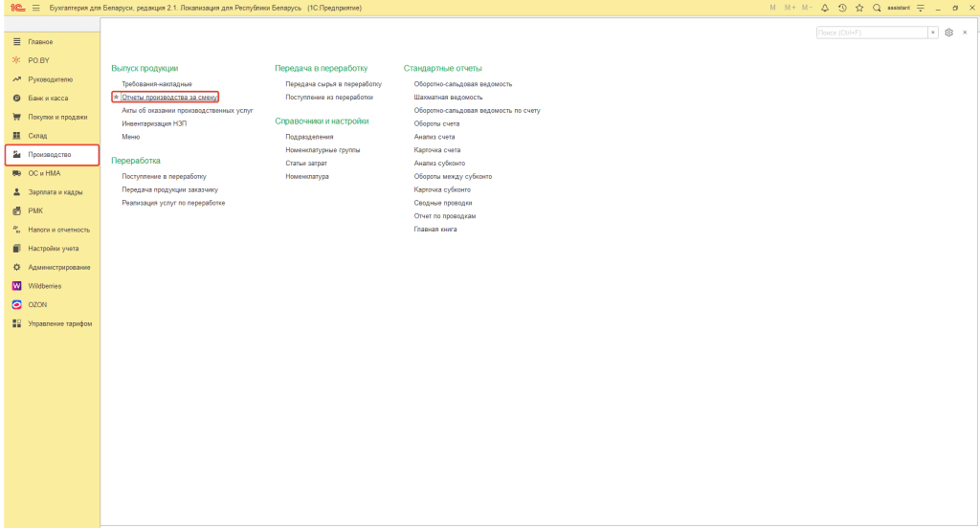Click the M- memory subtract button
Screen dimensions: 980x528
point(807,8)
